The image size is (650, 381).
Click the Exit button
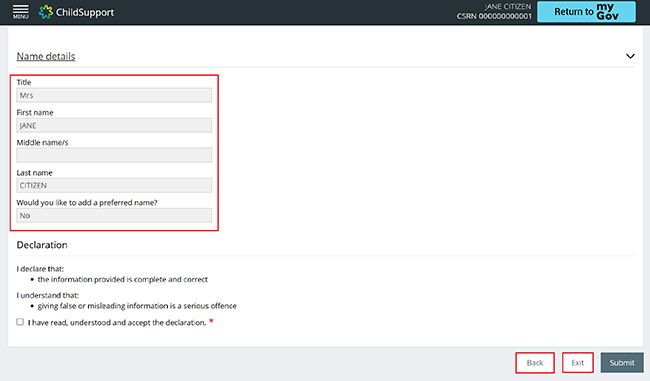(577, 363)
